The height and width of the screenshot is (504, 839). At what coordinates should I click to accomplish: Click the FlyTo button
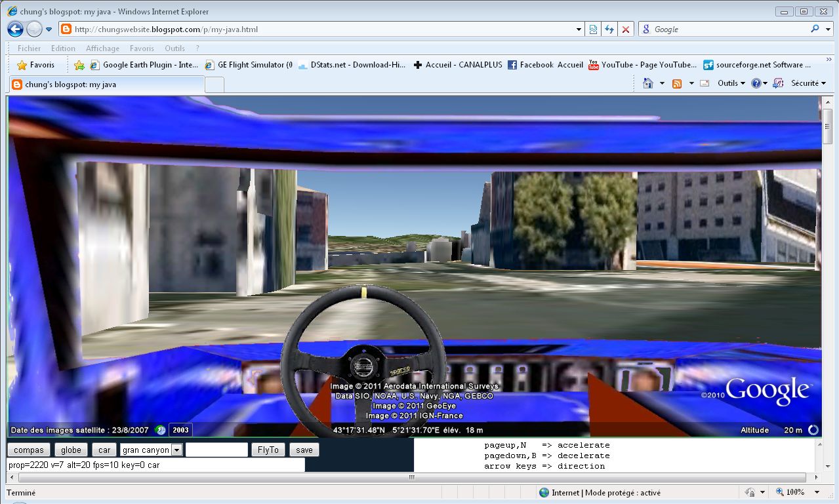(x=268, y=450)
